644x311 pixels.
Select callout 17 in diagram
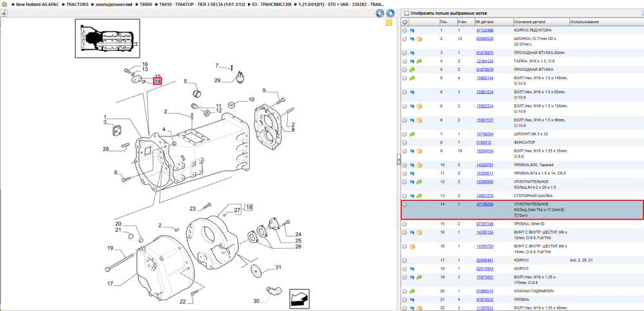click(x=111, y=283)
